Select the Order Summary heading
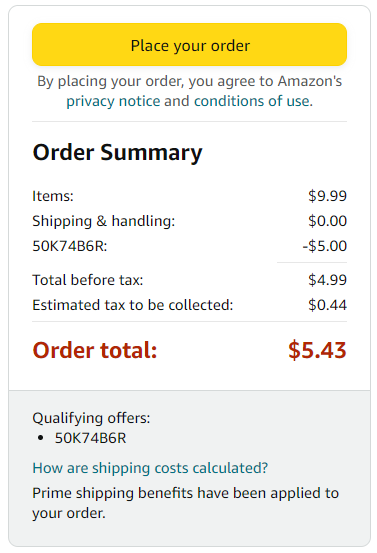377x553 pixels. pyautogui.click(x=117, y=153)
